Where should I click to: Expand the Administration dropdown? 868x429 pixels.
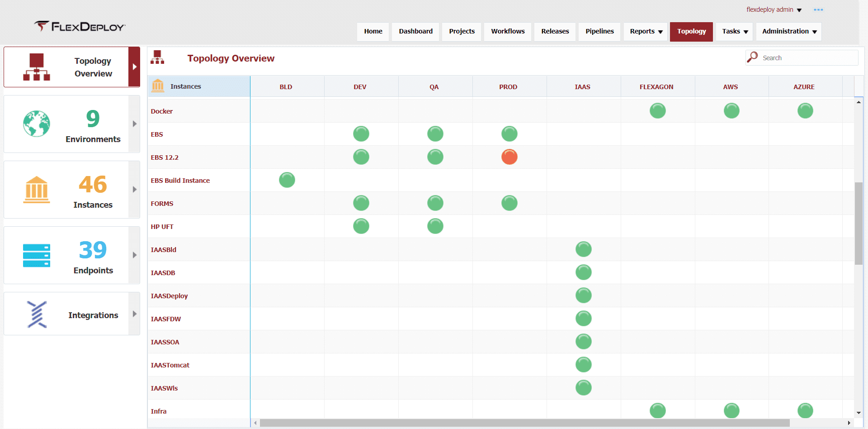[789, 32]
